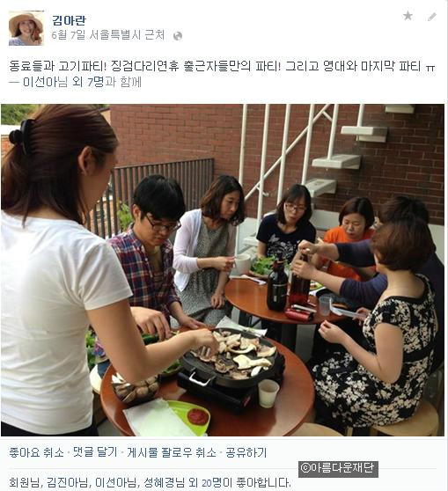Open 김아란's profile picture thumbnail
This screenshot has height=491, width=448.
(26, 28)
